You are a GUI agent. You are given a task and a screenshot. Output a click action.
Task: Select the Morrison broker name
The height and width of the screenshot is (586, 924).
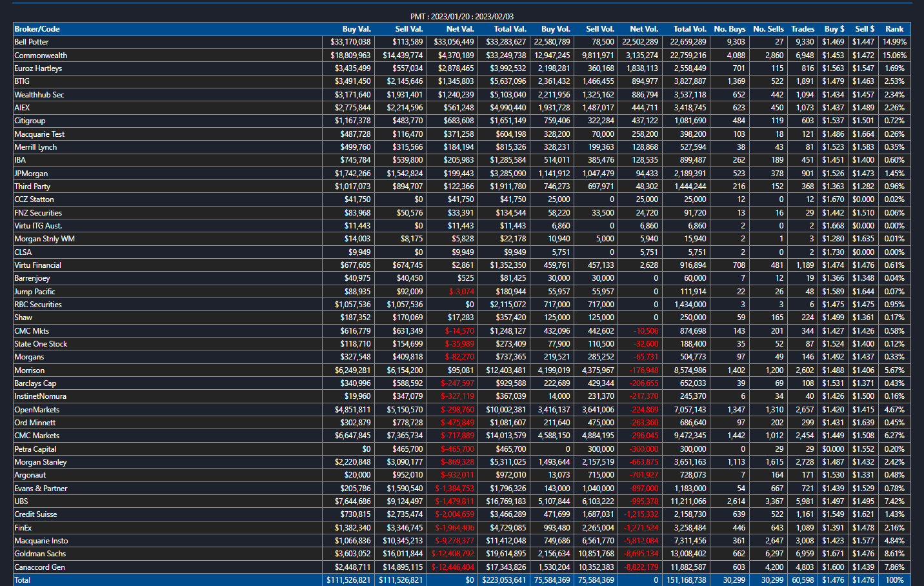[x=30, y=370]
